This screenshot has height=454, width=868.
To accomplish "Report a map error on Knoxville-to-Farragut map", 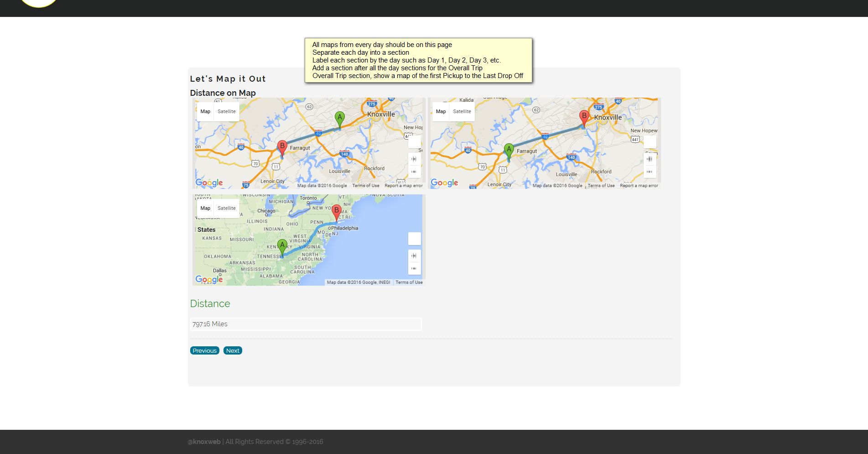I will (x=404, y=186).
